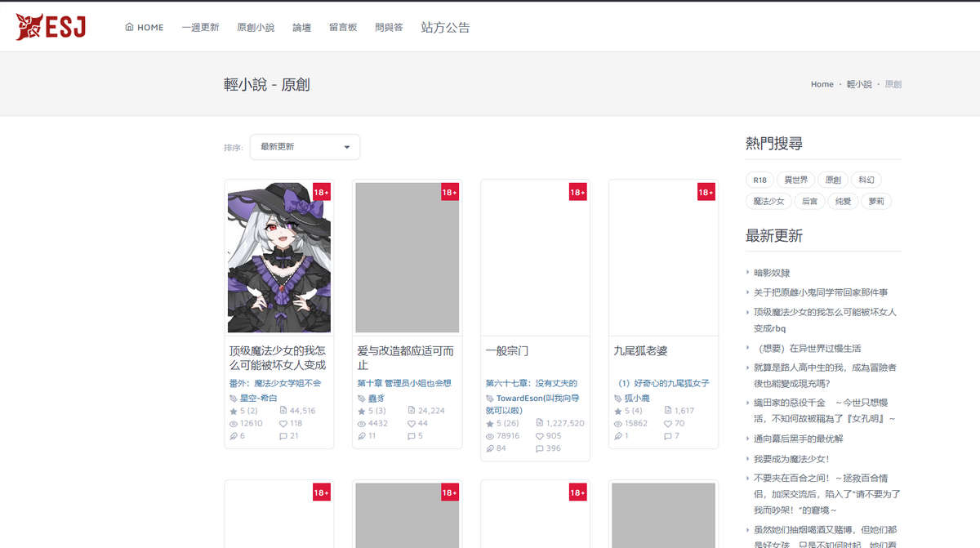980x548 pixels.
Task: Open novel title 顶级魔法少女的我怎么可能被坏女人变成
Action: [278, 358]
